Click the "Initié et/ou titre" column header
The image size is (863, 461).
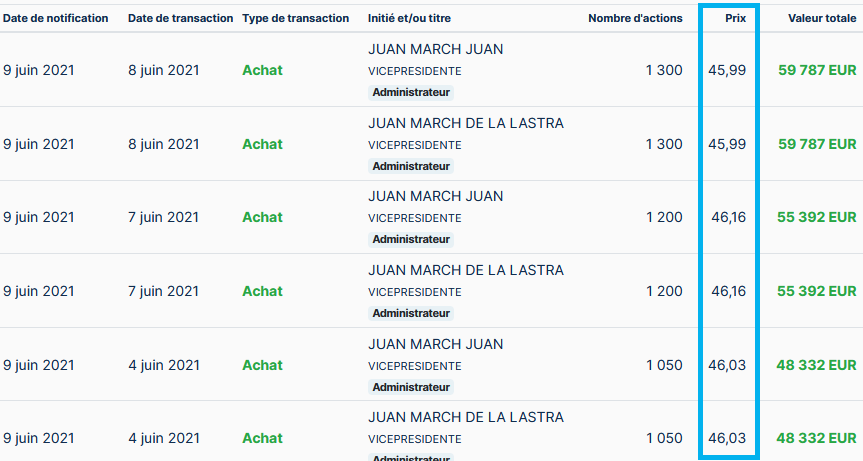click(x=415, y=18)
